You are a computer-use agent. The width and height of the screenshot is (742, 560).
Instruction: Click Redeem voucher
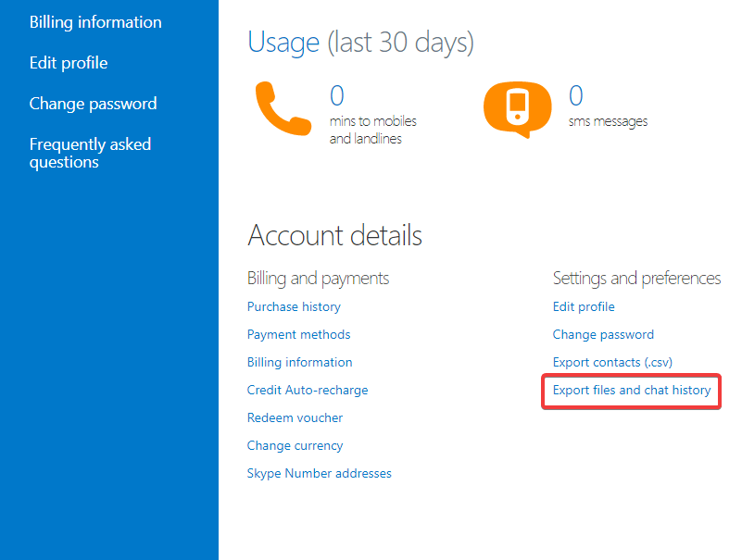[295, 417]
